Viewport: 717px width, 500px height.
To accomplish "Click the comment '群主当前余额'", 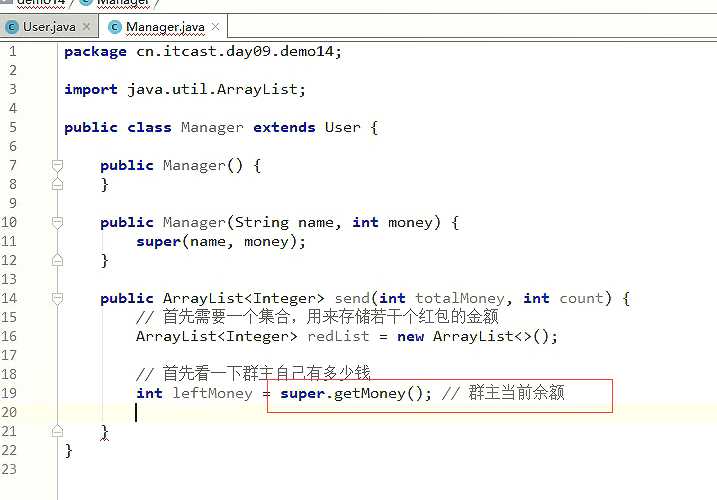I will 516,392.
